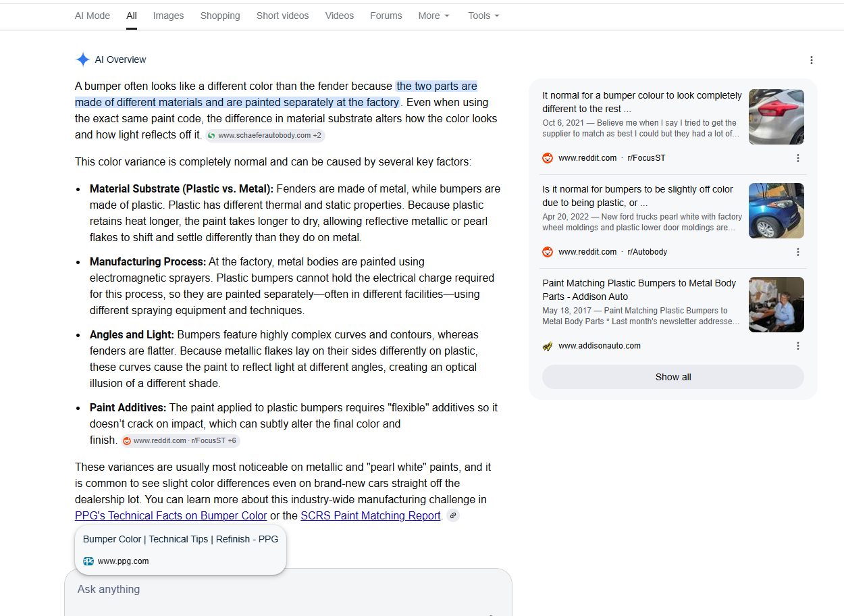844x616 pixels.
Task: Click the schaeferautobody.com source chip
Action: pyautogui.click(x=265, y=135)
